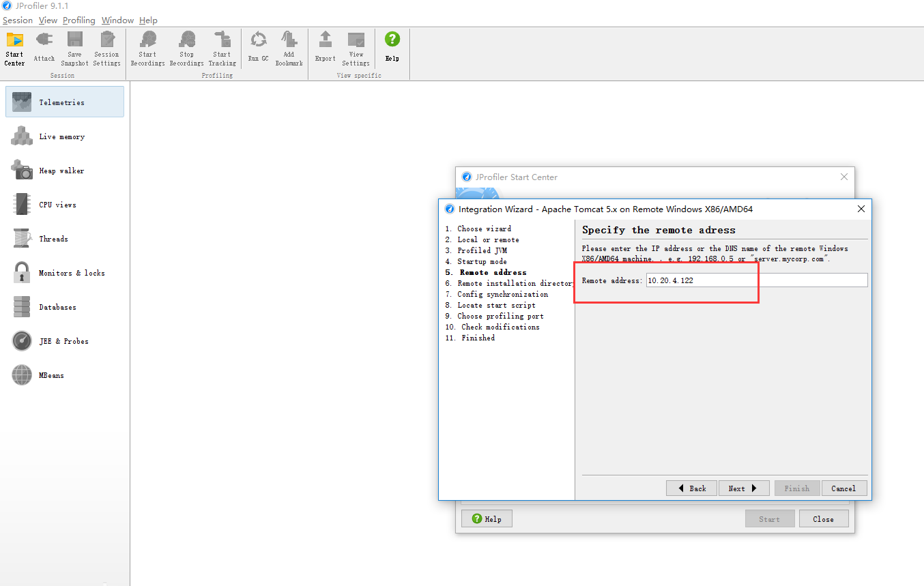Open View Settings from the toolbar

(356, 48)
